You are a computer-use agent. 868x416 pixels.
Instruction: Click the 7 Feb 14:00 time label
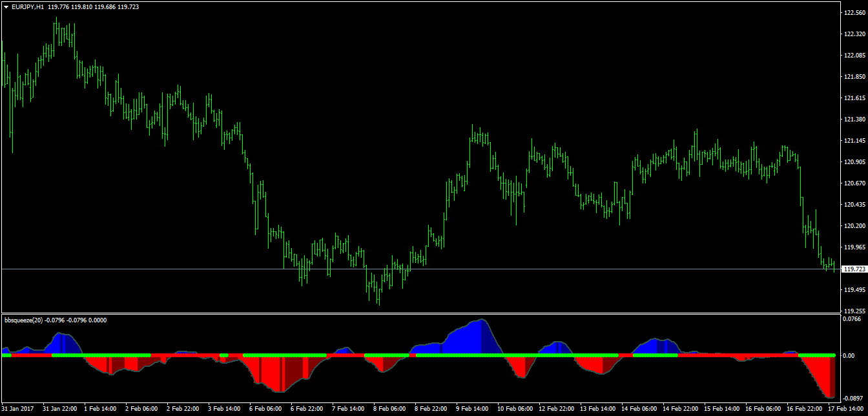tap(349, 410)
